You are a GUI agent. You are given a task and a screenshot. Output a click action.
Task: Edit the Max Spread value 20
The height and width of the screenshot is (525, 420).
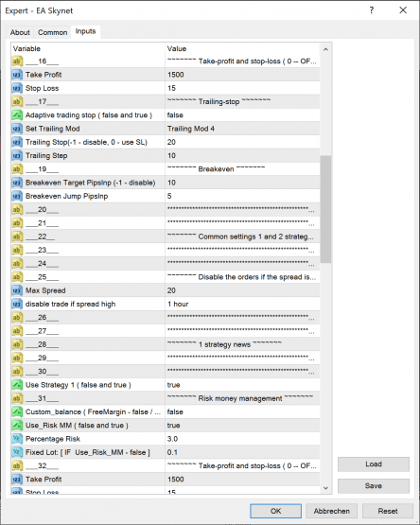tap(242, 290)
